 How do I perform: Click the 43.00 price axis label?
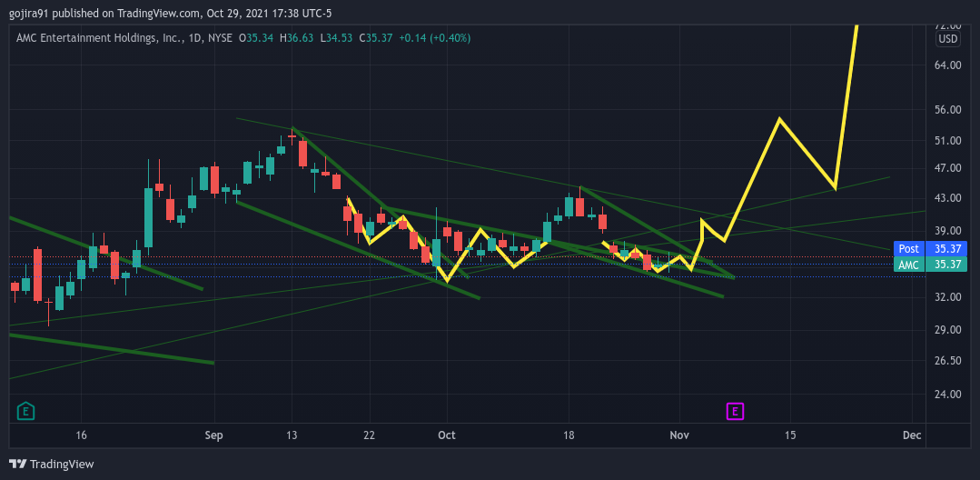point(947,198)
